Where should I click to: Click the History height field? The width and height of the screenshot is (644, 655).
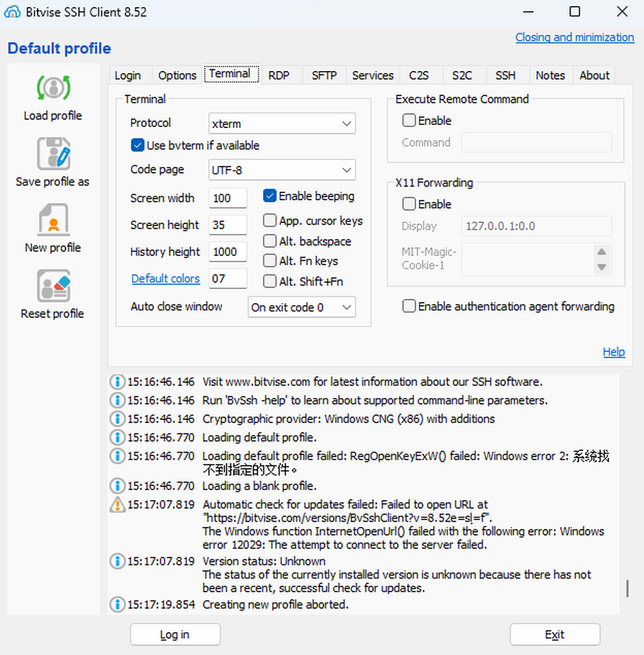(x=228, y=252)
